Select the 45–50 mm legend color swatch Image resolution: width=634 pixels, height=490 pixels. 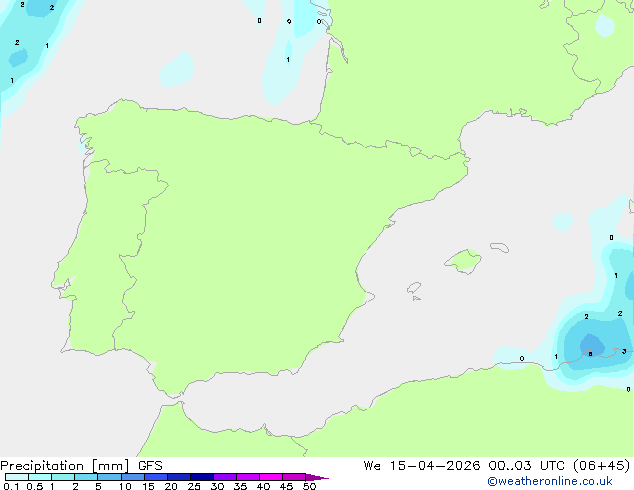(x=294, y=477)
